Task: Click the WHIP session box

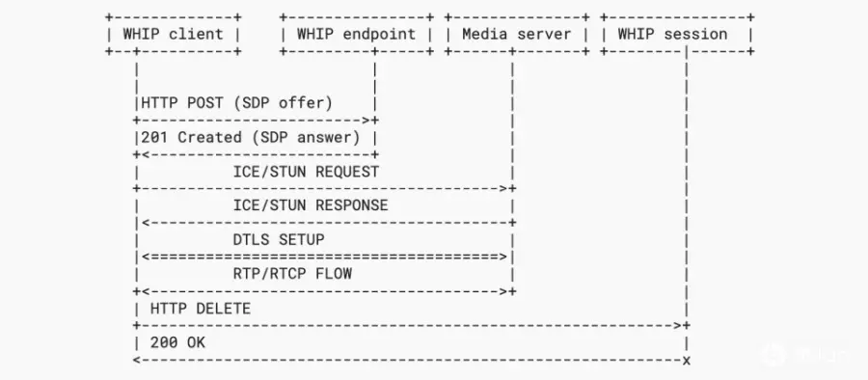Action: [x=678, y=35]
